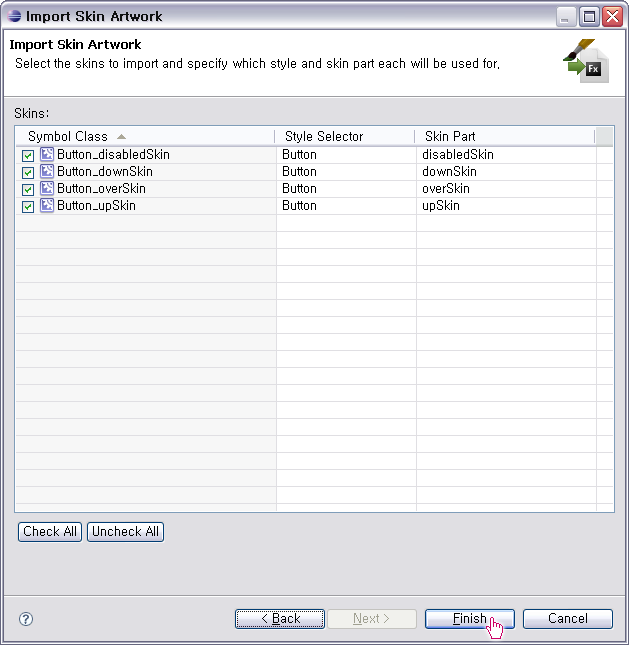The image size is (629, 645).
Task: Click the upSkin Skin Part cell
Action: pos(506,206)
